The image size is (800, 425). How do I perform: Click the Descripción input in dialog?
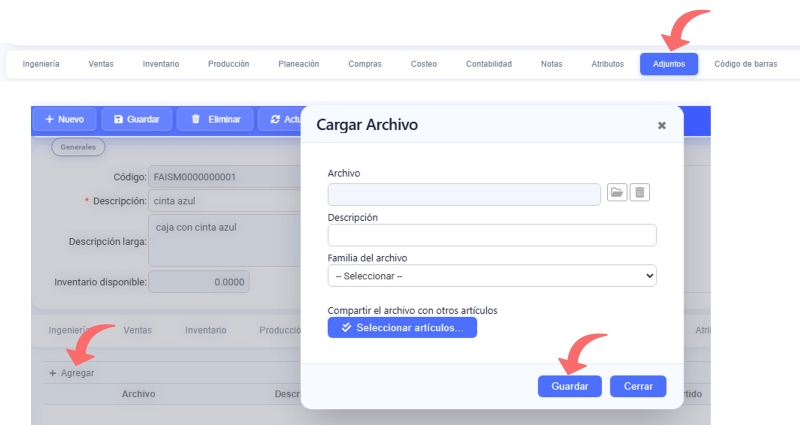pos(491,235)
